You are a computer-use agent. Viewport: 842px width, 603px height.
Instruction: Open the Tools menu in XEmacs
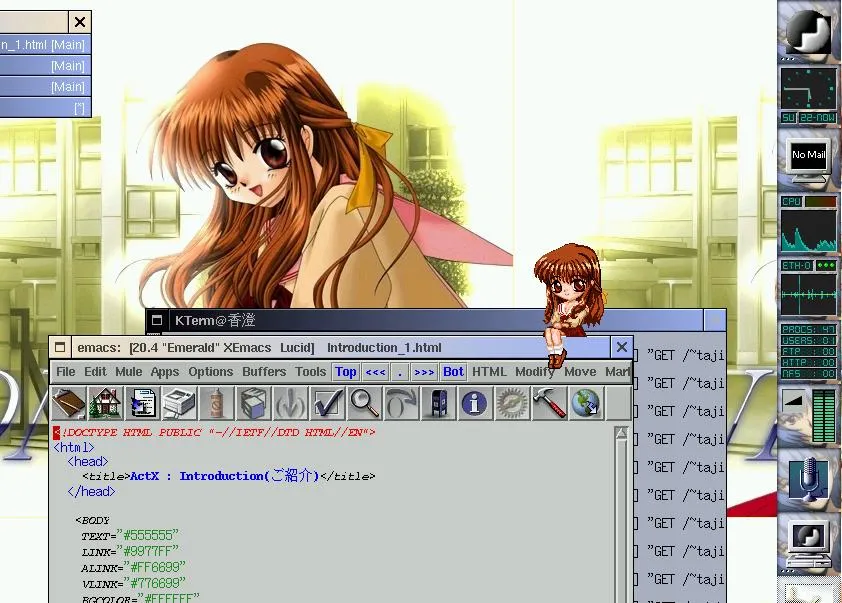pyautogui.click(x=310, y=372)
